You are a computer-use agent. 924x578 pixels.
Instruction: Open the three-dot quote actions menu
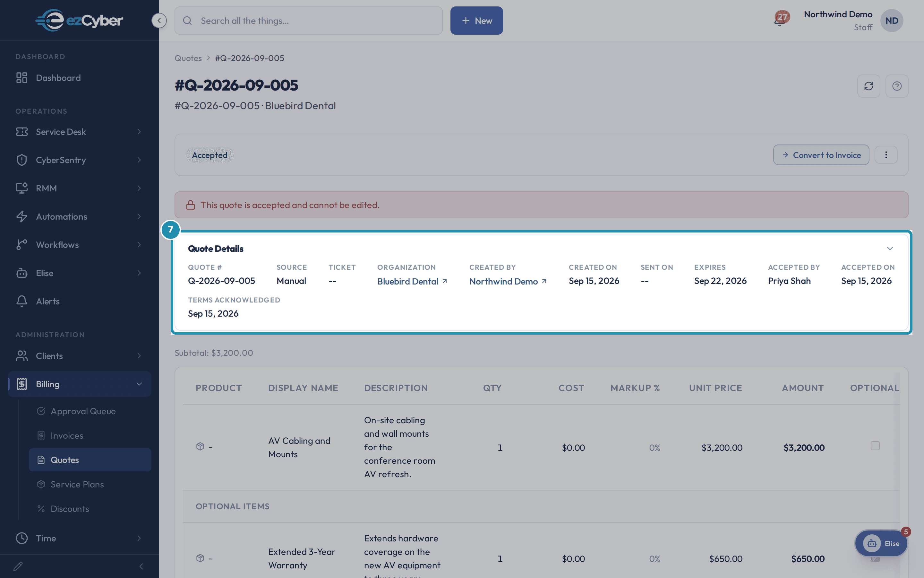pos(886,155)
